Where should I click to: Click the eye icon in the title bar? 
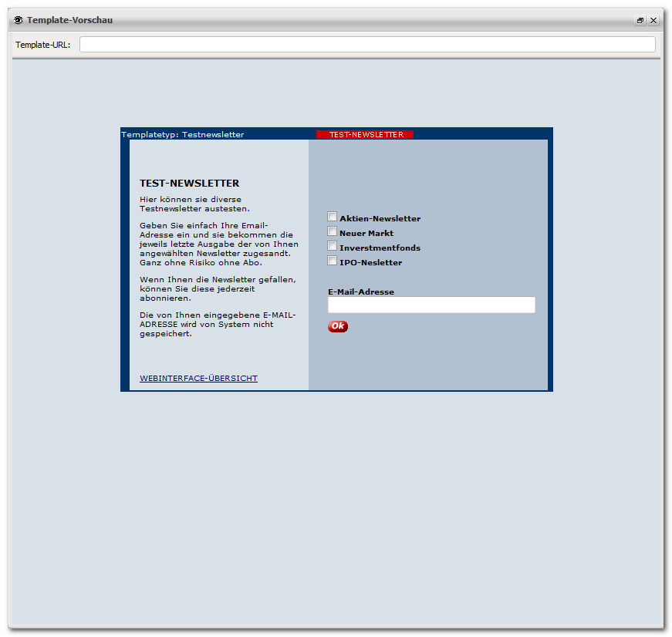pos(19,20)
